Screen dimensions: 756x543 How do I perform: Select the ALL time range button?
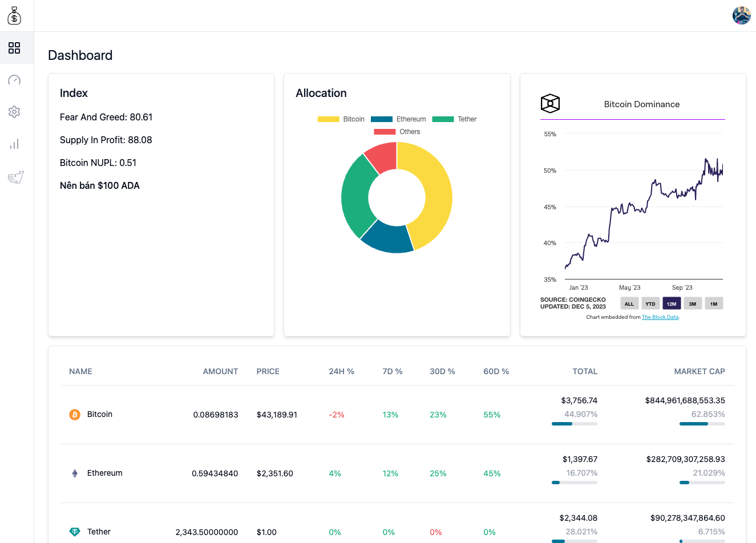[x=629, y=304]
